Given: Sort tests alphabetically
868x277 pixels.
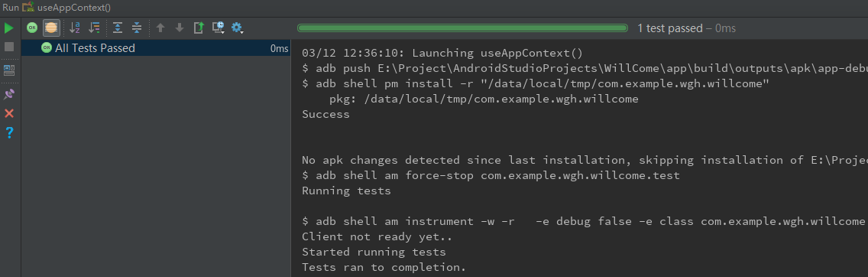Looking at the screenshot, I should point(75,28).
